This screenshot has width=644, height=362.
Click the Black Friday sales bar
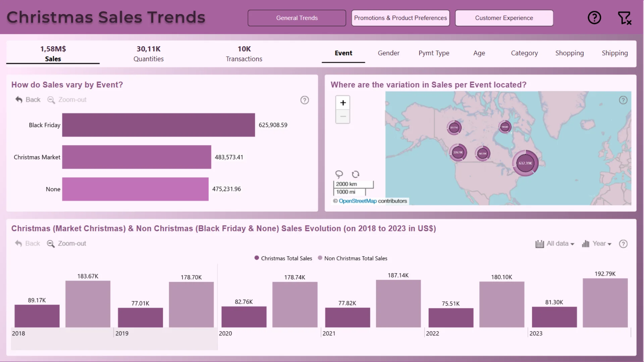point(158,125)
